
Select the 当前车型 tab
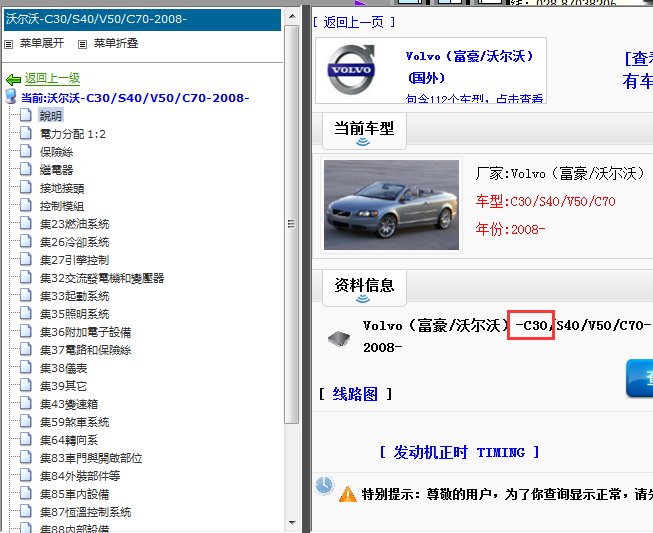point(364,131)
